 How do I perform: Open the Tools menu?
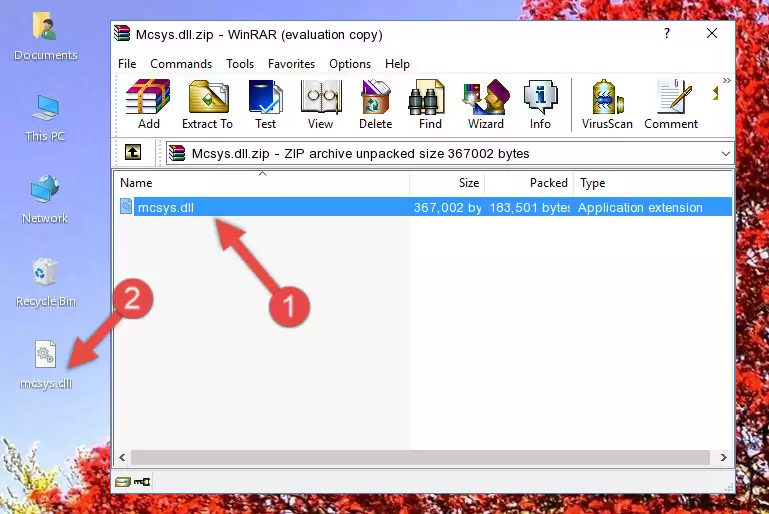240,64
